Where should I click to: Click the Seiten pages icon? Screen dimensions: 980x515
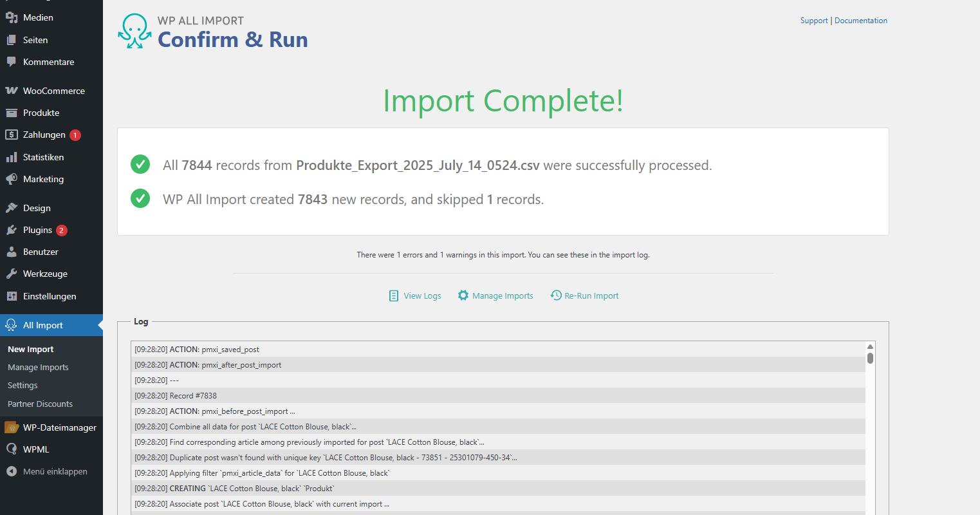coord(11,40)
